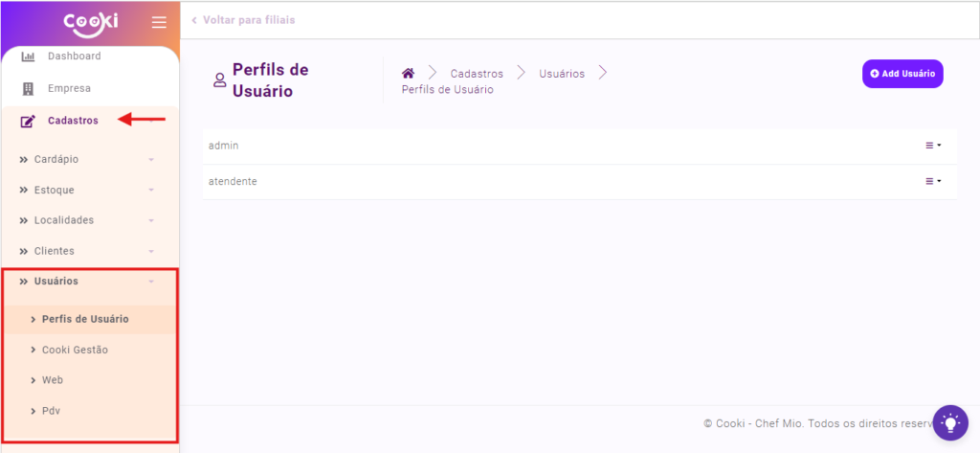Click the lightbulb help icon
The image size is (980, 453).
(949, 422)
